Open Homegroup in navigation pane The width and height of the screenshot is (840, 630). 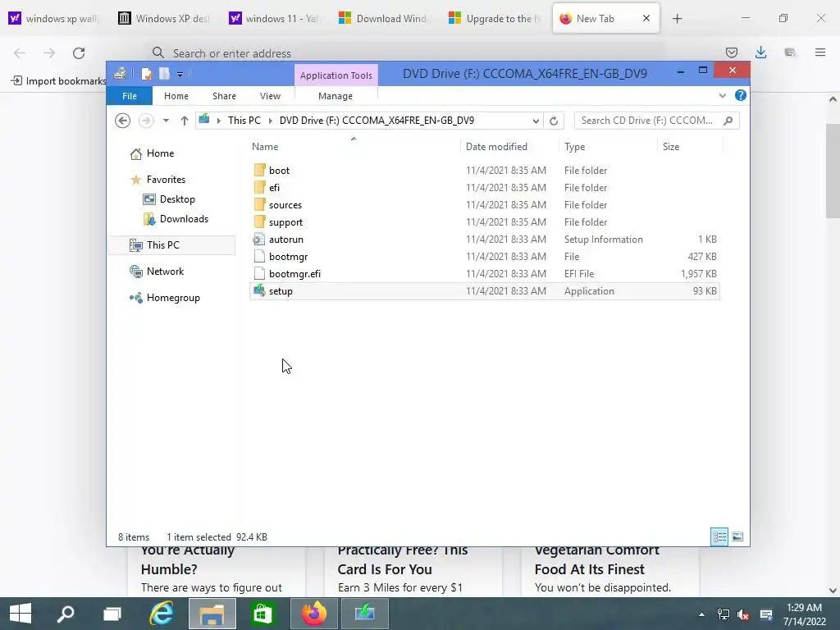(x=173, y=298)
